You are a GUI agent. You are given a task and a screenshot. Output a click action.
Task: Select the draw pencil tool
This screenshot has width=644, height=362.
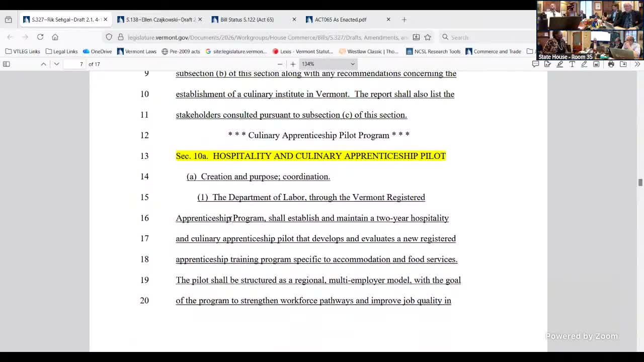click(x=584, y=64)
